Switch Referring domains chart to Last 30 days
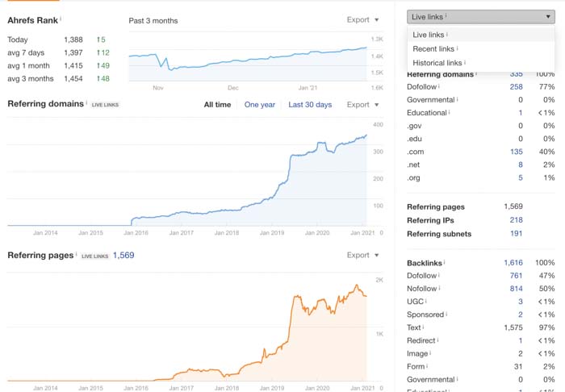565x392 pixels. coord(310,105)
